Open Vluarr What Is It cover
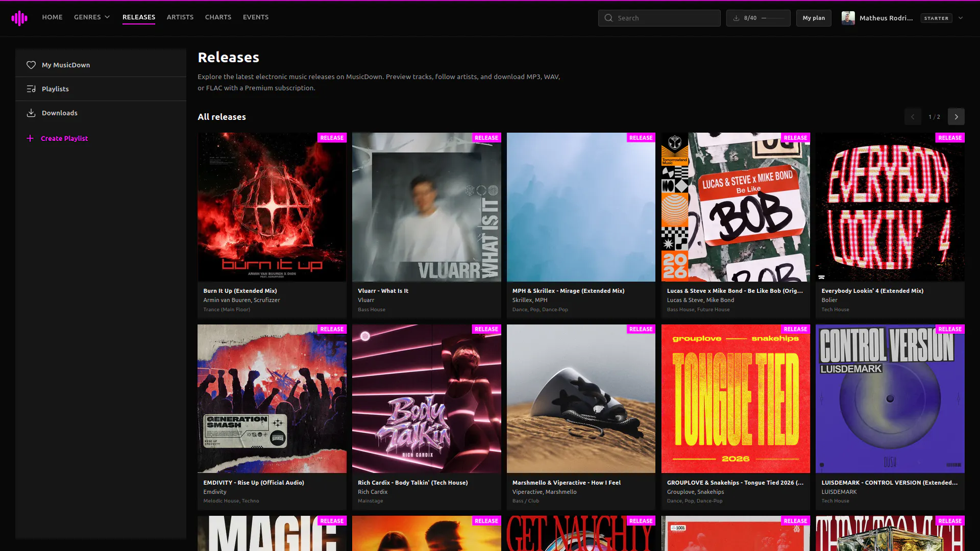980x551 pixels. tap(427, 207)
